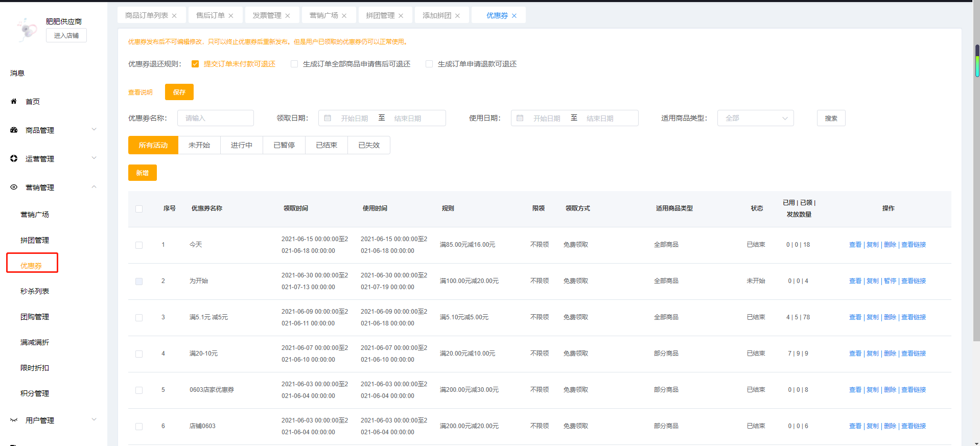Click the 运营管理 sidebar icon
Viewport: 980px width, 446px height.
pyautogui.click(x=14, y=159)
